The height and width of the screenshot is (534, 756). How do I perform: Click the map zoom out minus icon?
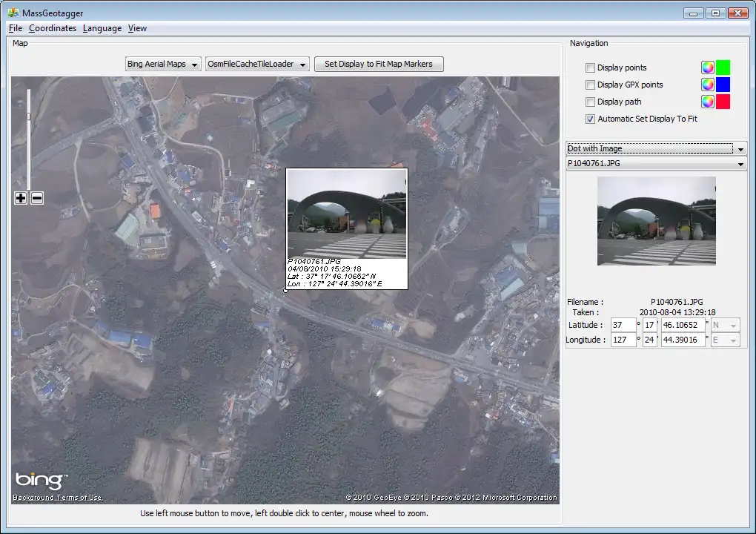[37, 198]
